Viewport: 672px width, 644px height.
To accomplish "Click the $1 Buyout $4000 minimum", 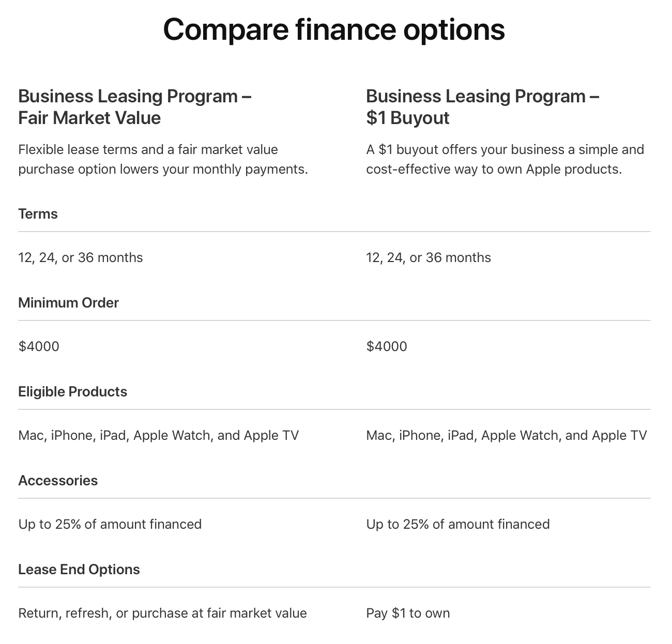I will pyautogui.click(x=387, y=346).
